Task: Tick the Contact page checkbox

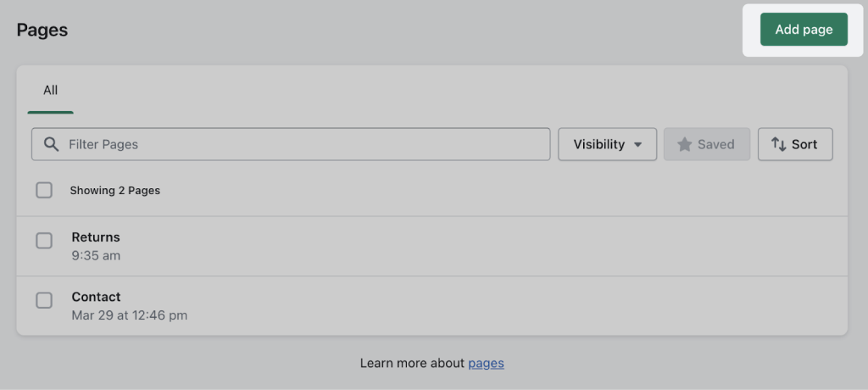Action: point(44,301)
